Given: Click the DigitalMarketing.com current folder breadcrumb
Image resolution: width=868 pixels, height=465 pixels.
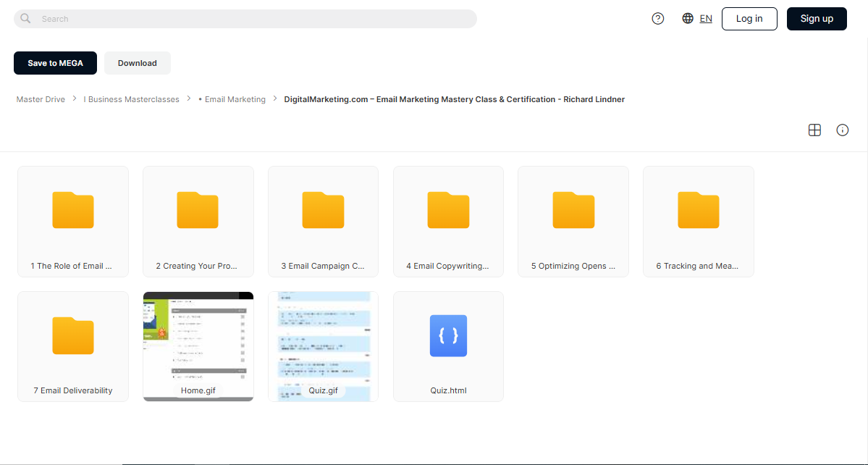Looking at the screenshot, I should [455, 99].
